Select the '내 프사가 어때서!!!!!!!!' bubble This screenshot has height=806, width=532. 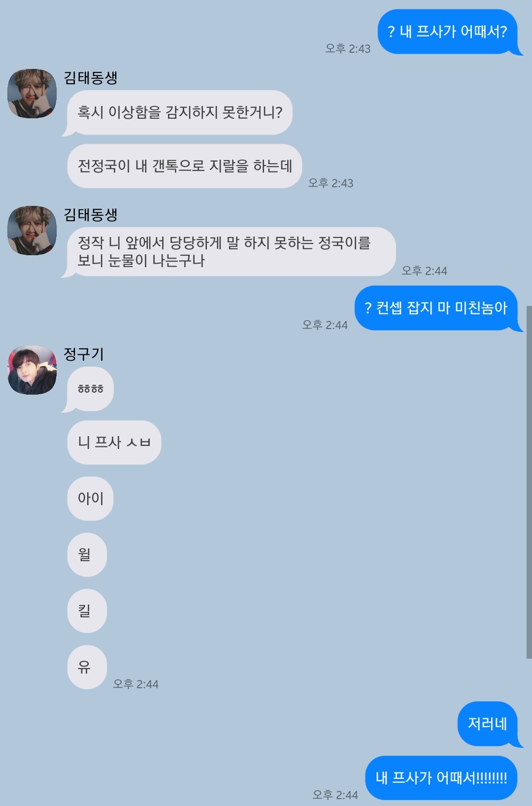tap(441, 778)
